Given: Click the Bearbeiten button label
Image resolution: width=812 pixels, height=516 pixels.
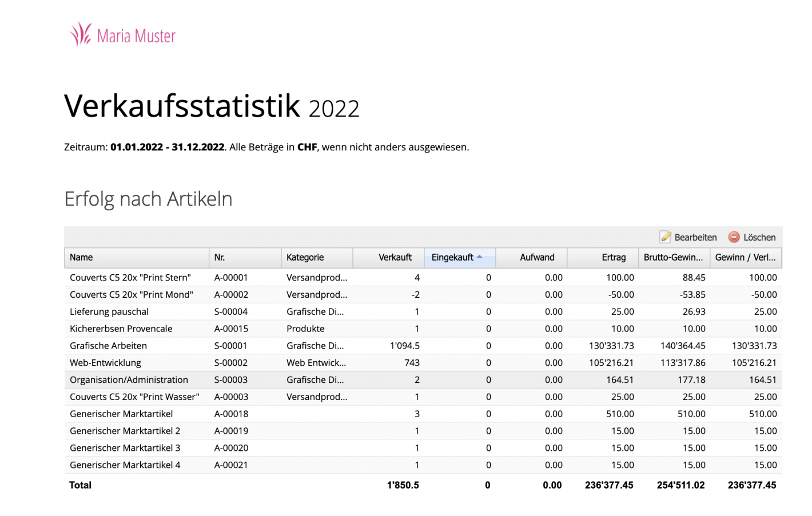Looking at the screenshot, I should 696,237.
